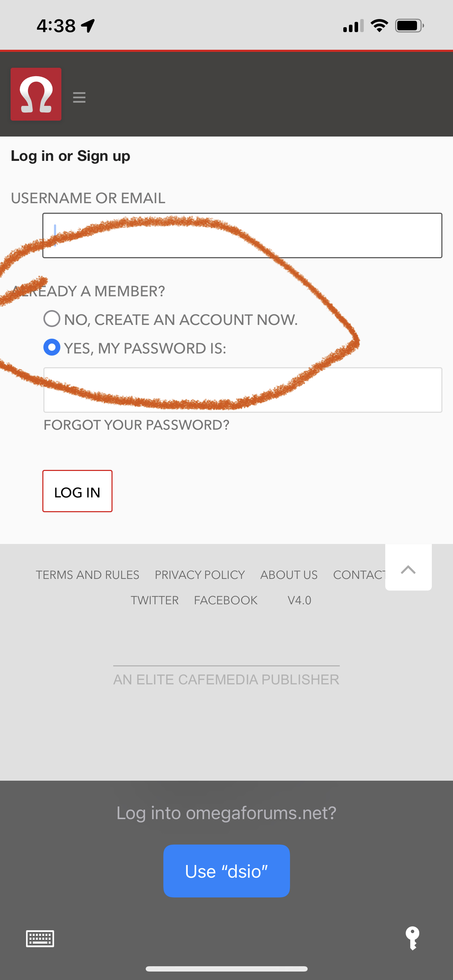This screenshot has width=453, height=980.
Task: Tap the battery indicator in status bar
Action: click(x=409, y=26)
